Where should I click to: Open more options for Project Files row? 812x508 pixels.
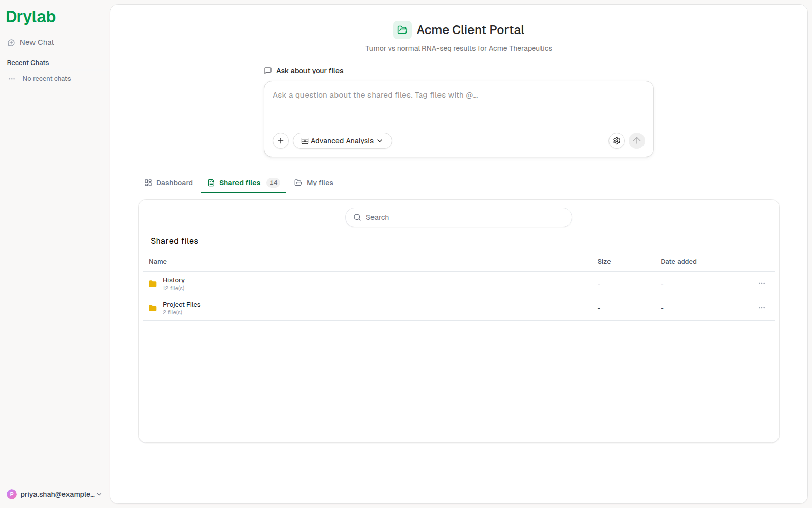762,308
